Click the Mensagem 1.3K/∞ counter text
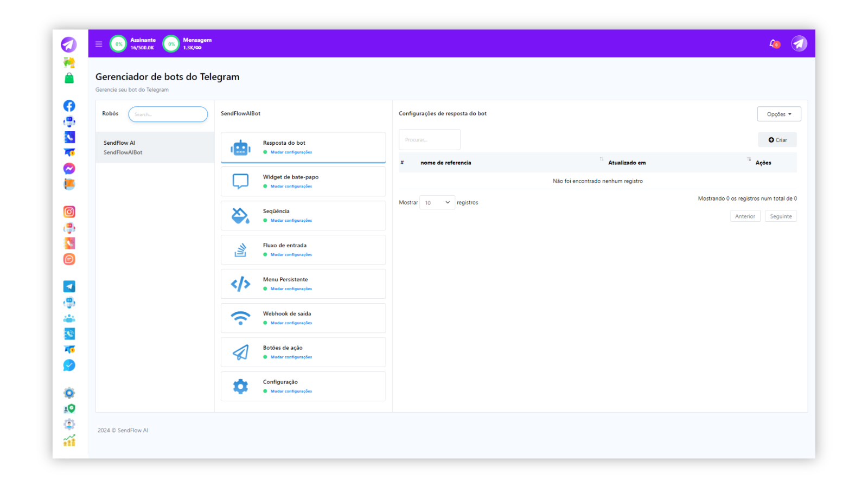Viewport: 868px width, 488px height. 192,48
